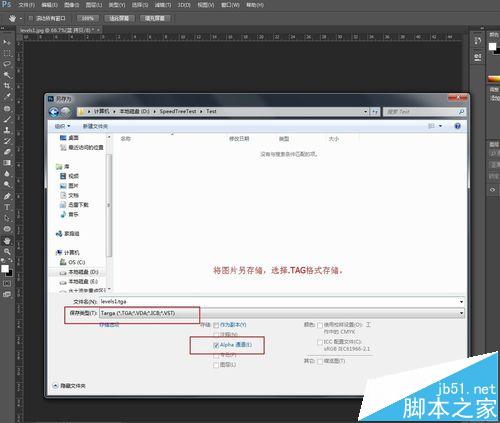500x423 pixels.
Task: Open the help icon in Save As dialog
Action: click(x=457, y=126)
